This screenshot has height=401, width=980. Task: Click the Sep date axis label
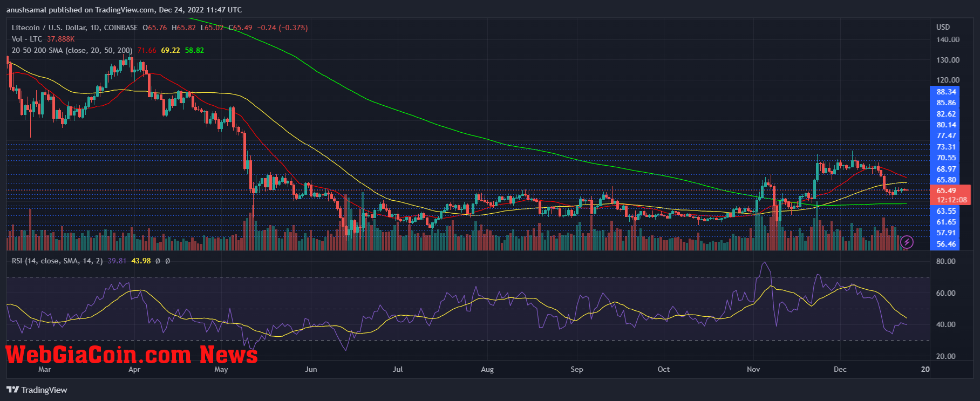pyautogui.click(x=577, y=369)
